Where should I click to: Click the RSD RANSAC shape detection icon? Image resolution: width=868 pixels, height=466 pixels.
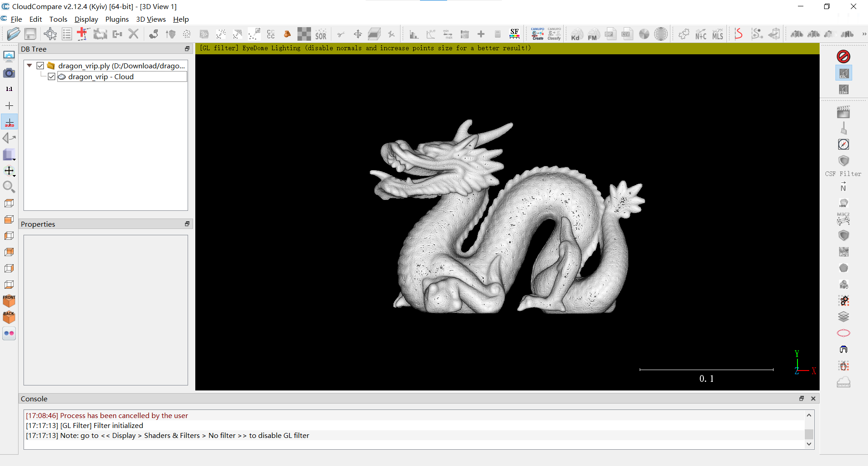pos(844,284)
